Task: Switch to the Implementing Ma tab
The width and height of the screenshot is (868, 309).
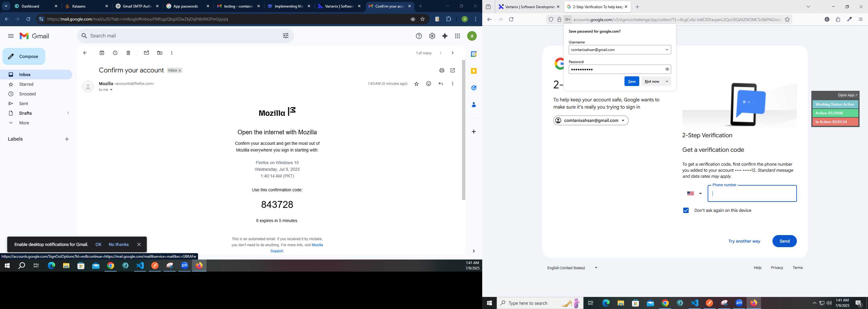Action: [x=289, y=6]
